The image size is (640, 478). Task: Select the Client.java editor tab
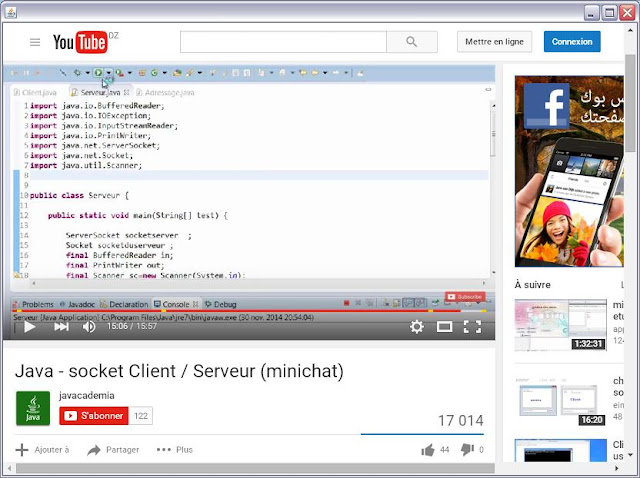click(35, 93)
